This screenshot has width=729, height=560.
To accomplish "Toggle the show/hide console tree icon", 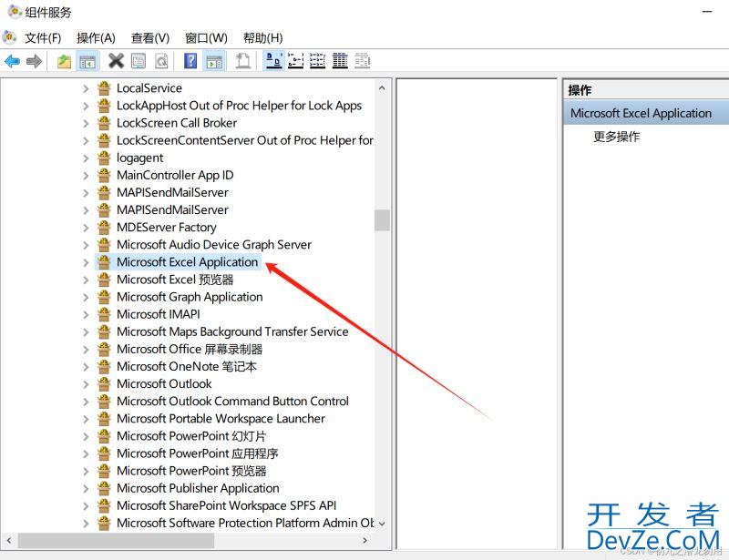I will (87, 61).
